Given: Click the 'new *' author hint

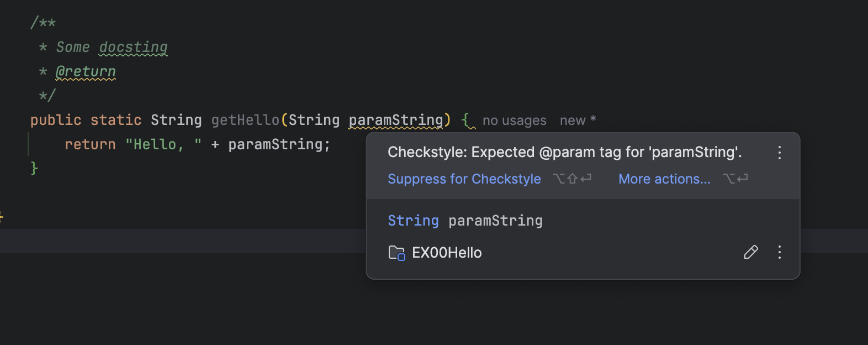Looking at the screenshot, I should coord(578,121).
